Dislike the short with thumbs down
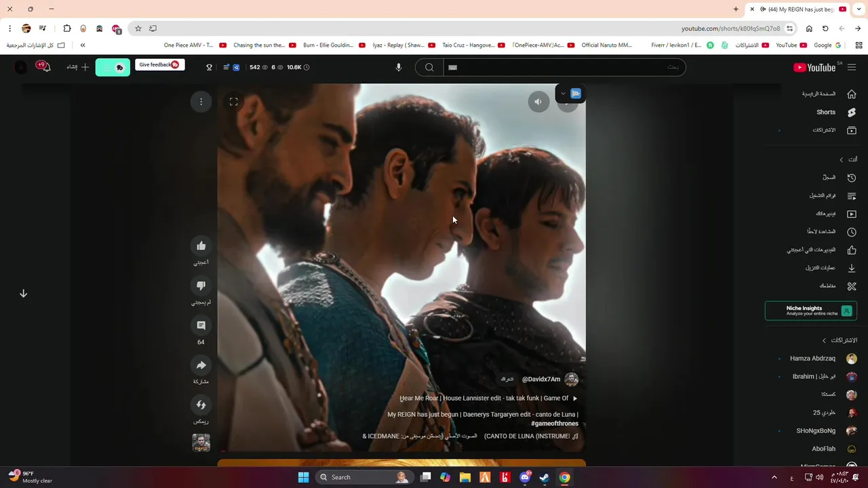Image resolution: width=868 pixels, height=488 pixels. pos(201,285)
